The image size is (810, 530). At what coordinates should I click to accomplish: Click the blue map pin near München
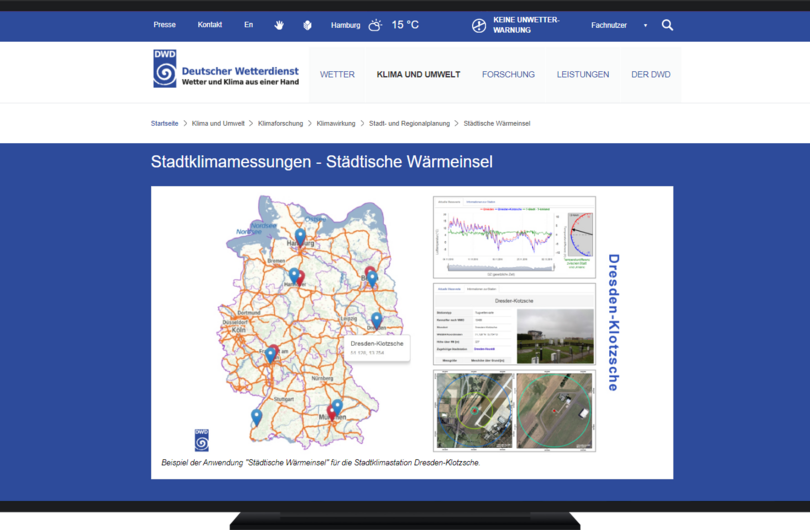point(337,407)
